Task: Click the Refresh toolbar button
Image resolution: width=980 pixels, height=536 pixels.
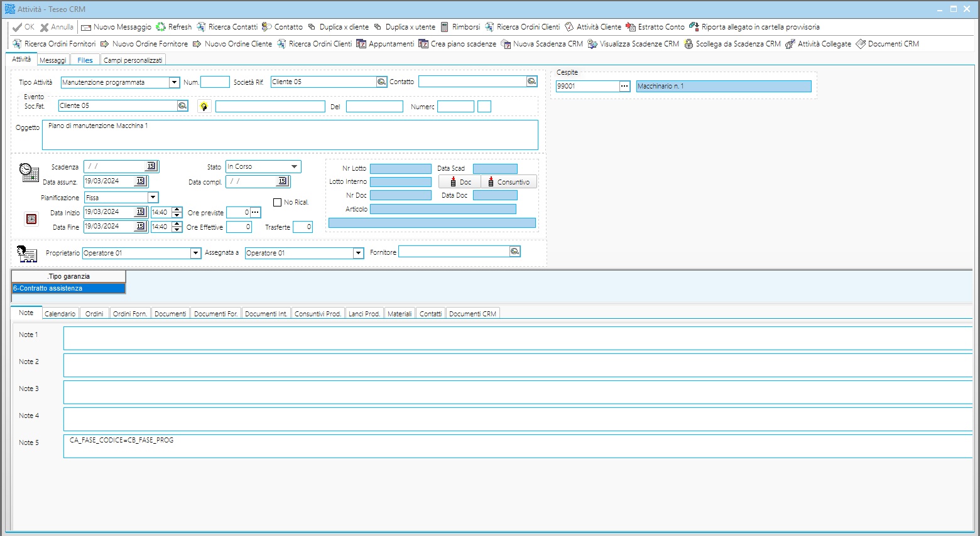Action: tap(174, 27)
